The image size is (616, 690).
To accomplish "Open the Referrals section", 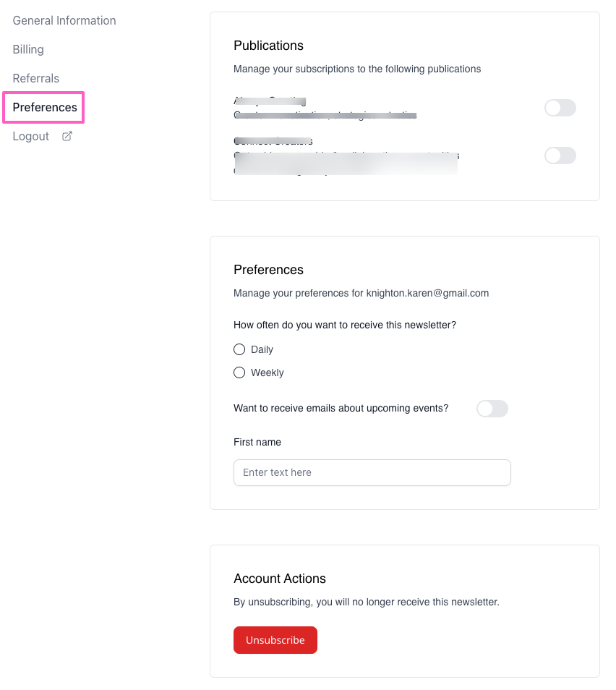I will [x=36, y=78].
